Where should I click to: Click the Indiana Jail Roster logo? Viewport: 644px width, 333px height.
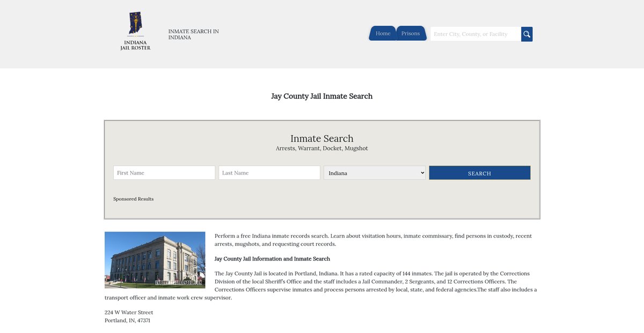135,32
